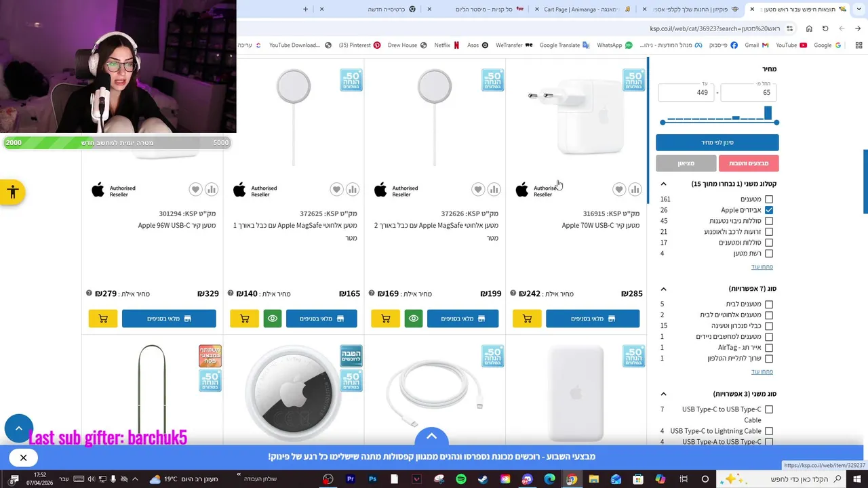The width and height of the screenshot is (868, 488).
Task: Check store stock for Apple 96W charger
Action: [169, 319]
